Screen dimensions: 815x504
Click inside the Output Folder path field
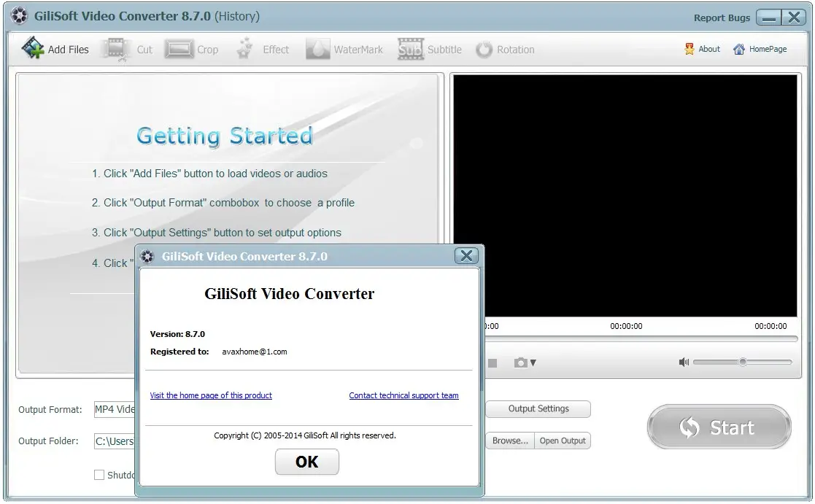pos(115,441)
